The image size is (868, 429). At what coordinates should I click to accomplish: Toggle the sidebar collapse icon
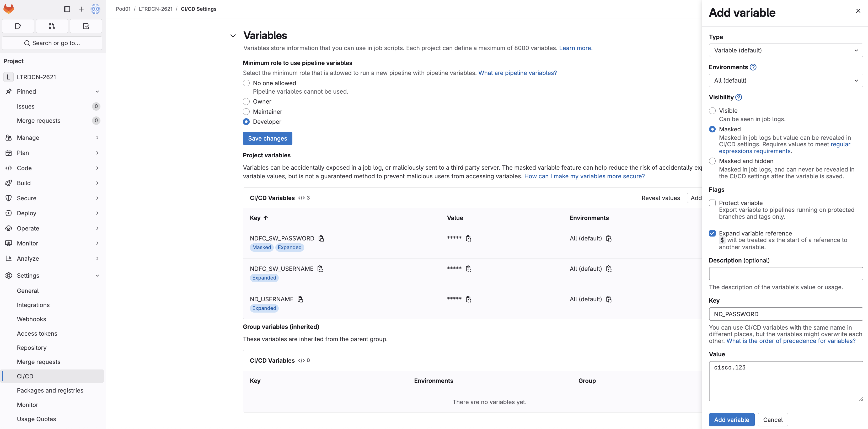[x=67, y=9]
